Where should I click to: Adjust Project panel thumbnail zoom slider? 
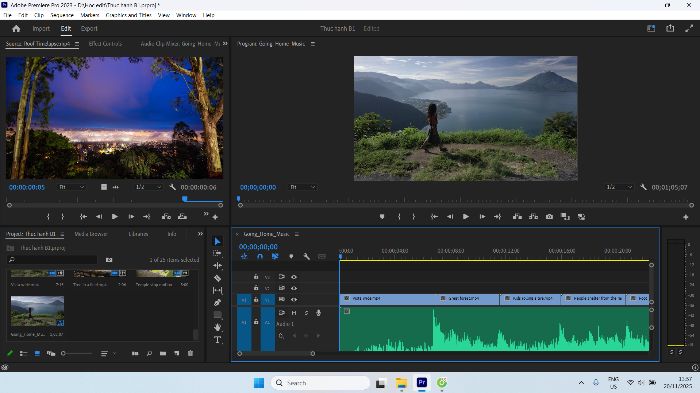point(77,353)
